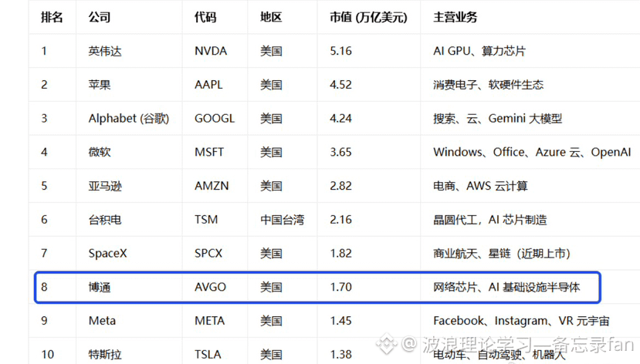
Task: Click the 1.45 market cap value
Action: (340, 321)
